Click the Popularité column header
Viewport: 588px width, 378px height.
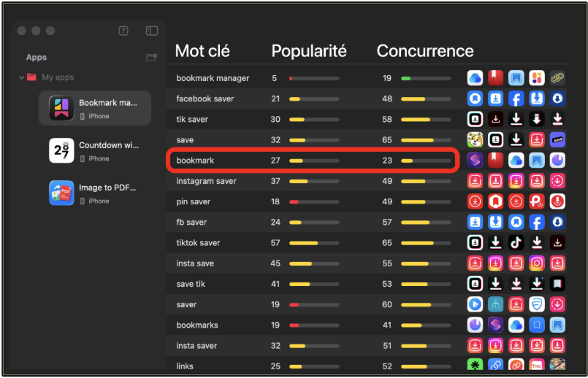tap(309, 51)
